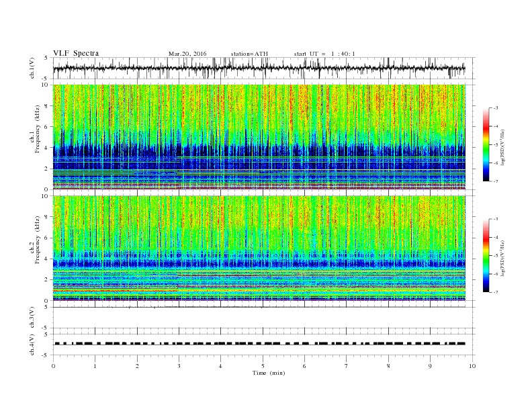Click inside the ch.2 frequency spectrogram
The height and width of the screenshot is (411, 532).
[x=259, y=248]
